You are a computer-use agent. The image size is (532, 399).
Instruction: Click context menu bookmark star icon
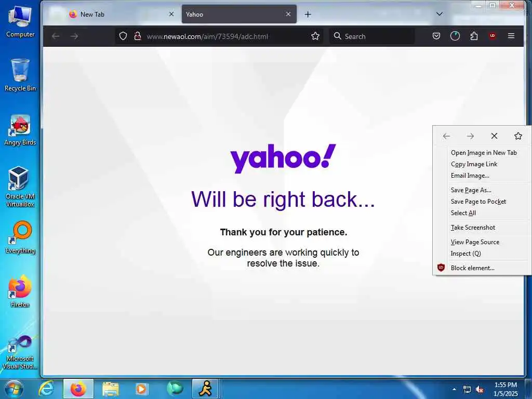[x=518, y=136]
